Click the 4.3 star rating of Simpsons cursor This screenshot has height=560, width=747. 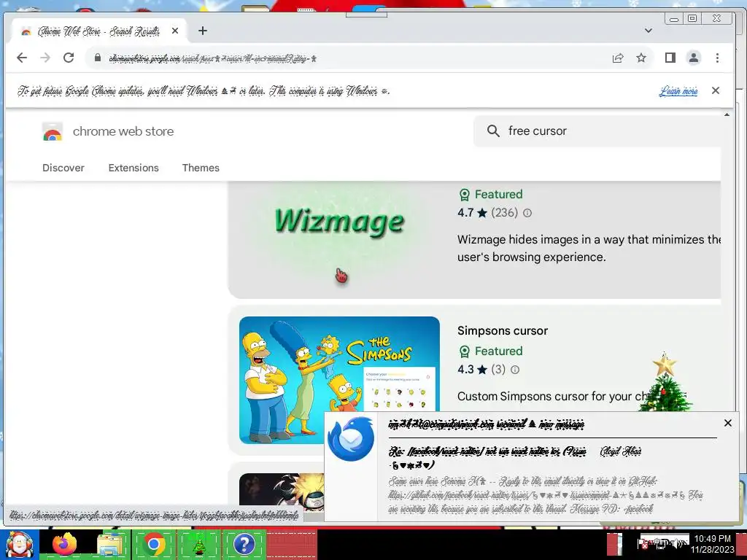pyautogui.click(x=472, y=370)
